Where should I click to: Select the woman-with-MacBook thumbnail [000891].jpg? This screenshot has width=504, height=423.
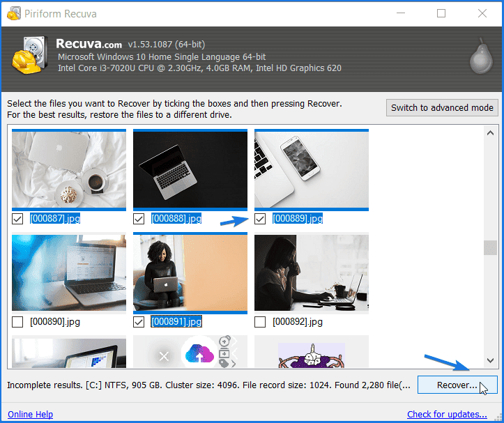coord(190,273)
